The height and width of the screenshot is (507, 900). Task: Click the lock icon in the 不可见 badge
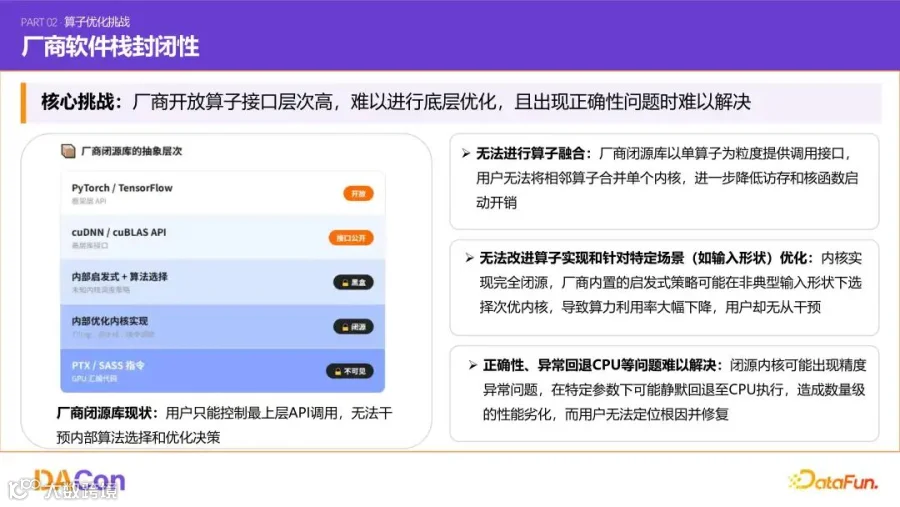click(338, 371)
